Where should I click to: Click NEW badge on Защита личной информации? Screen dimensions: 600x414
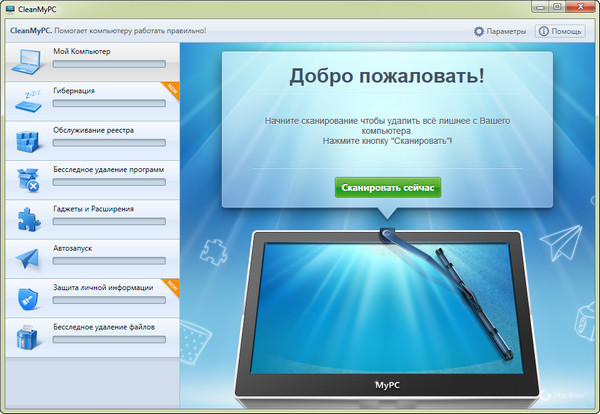pyautogui.click(x=172, y=286)
